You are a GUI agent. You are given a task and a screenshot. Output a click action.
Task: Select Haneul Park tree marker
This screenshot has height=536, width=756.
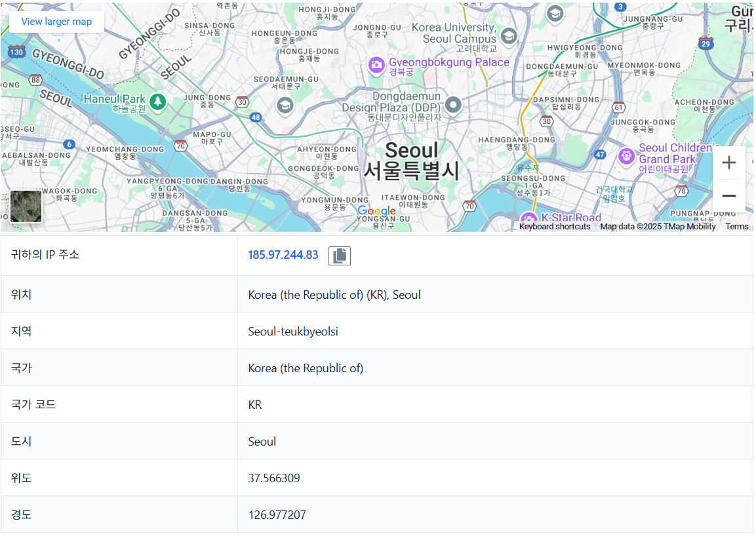pos(157,102)
